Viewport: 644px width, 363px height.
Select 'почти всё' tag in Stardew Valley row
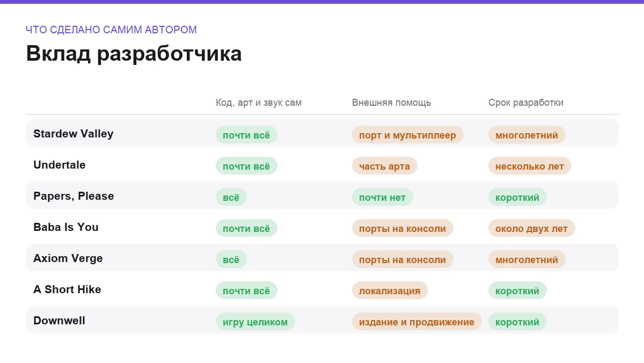click(x=246, y=135)
